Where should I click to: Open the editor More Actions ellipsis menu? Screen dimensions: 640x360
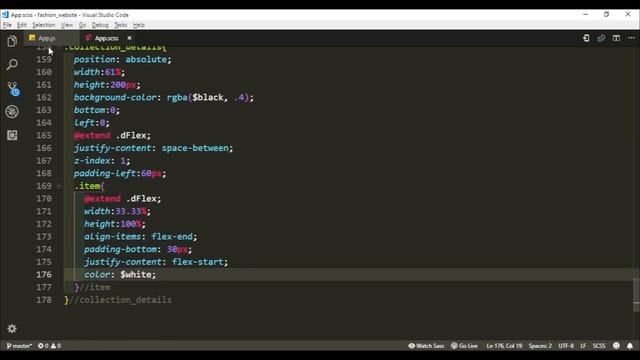[631, 38]
